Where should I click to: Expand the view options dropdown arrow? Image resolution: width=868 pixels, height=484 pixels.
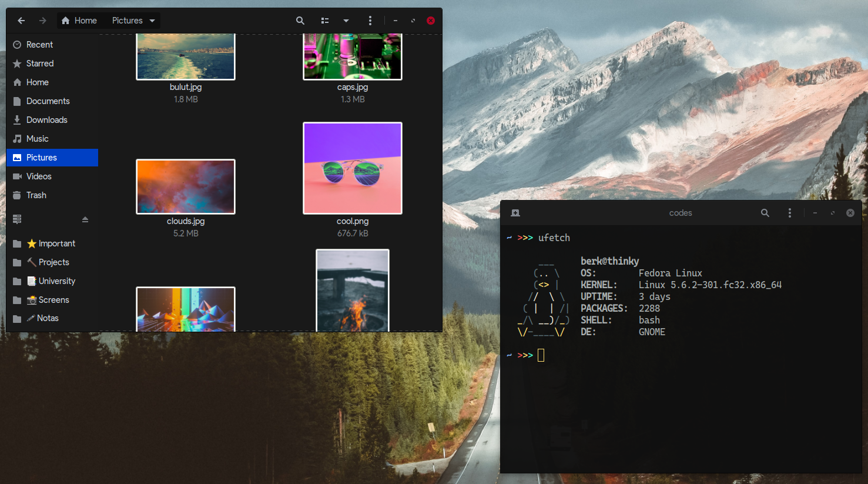346,21
